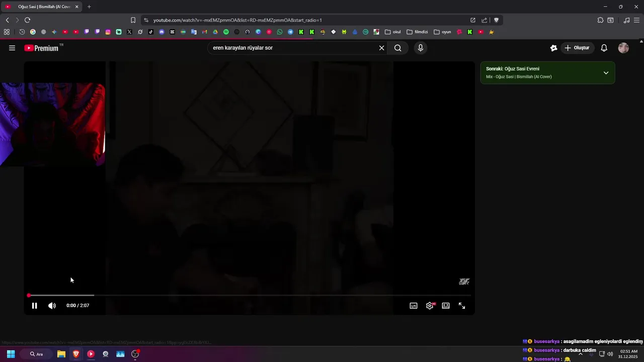Click the search magnifier button
Image resolution: width=644 pixels, height=362 pixels.
[x=398, y=48]
